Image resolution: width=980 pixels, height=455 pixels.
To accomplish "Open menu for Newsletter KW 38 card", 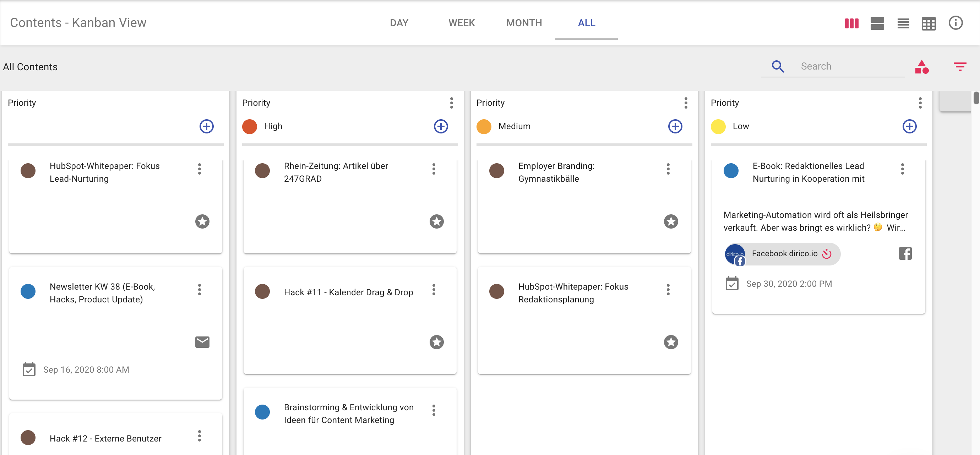I will coord(199,290).
